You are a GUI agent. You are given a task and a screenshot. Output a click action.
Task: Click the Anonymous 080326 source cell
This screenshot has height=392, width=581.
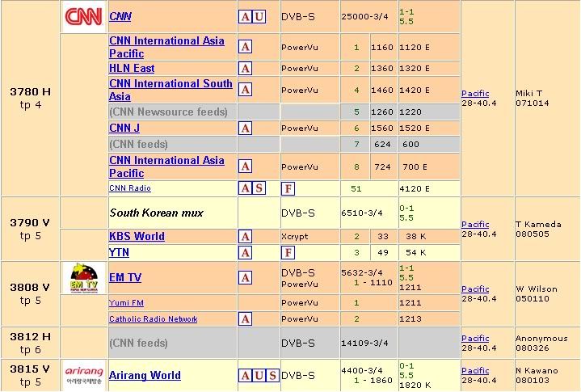click(547, 343)
